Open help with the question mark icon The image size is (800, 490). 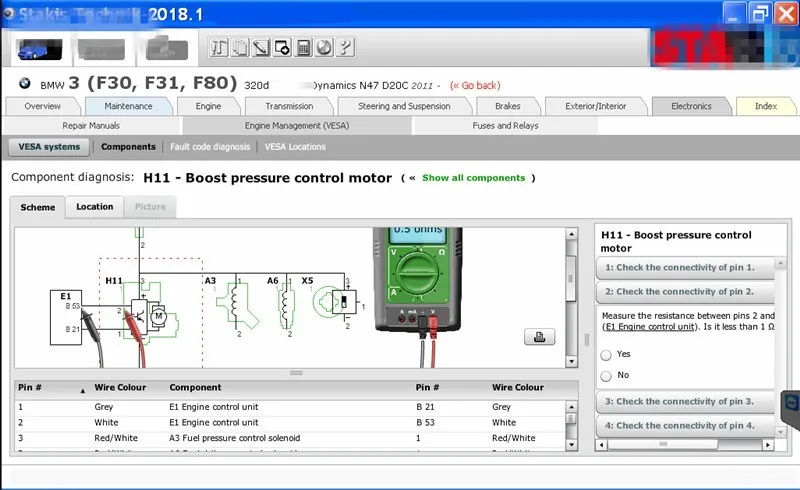[x=345, y=47]
